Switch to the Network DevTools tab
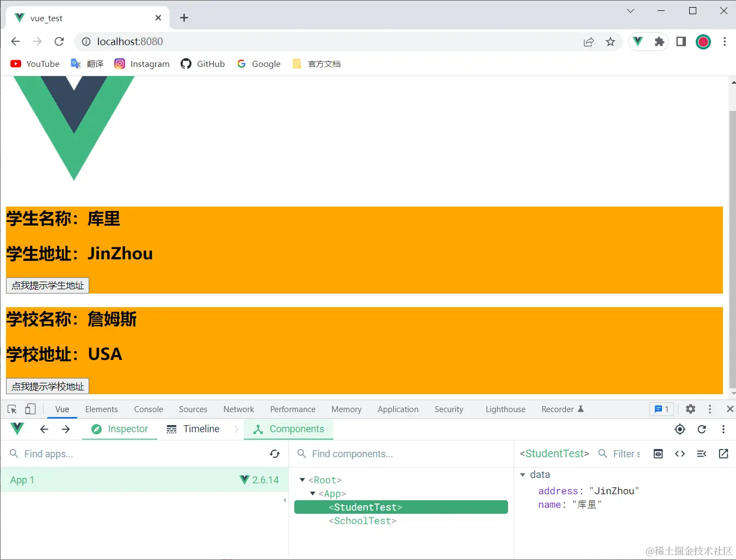Image resolution: width=736 pixels, height=560 pixels. pyautogui.click(x=239, y=409)
